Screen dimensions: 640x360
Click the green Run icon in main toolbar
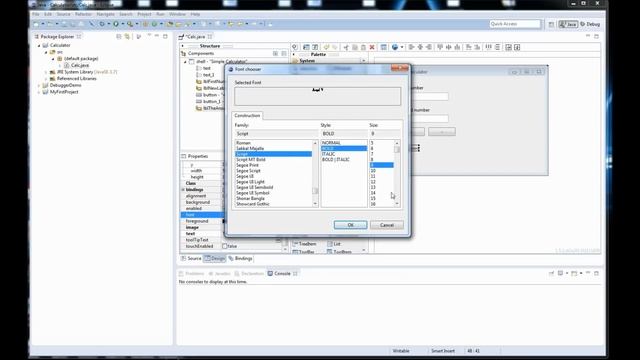click(116, 24)
